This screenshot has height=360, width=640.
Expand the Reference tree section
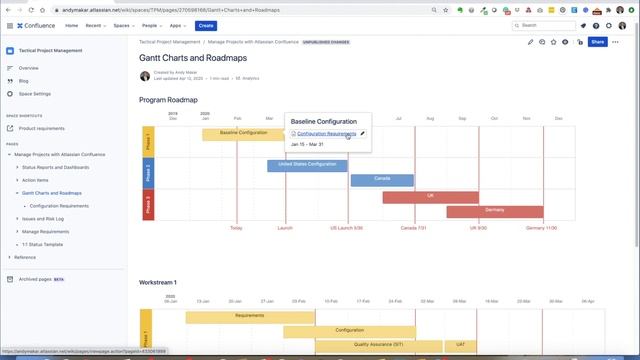click(x=9, y=258)
